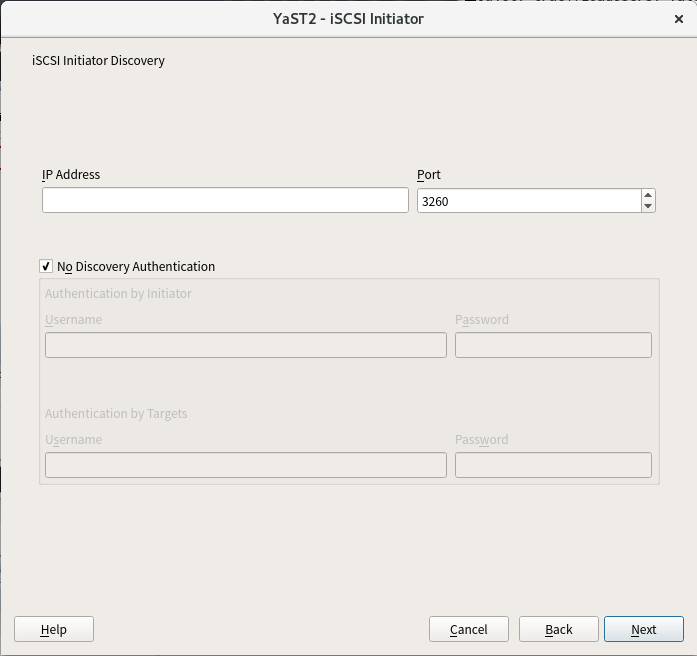Click Username field under Authentication by Initiator
This screenshot has height=656, width=697.
[x=246, y=345]
